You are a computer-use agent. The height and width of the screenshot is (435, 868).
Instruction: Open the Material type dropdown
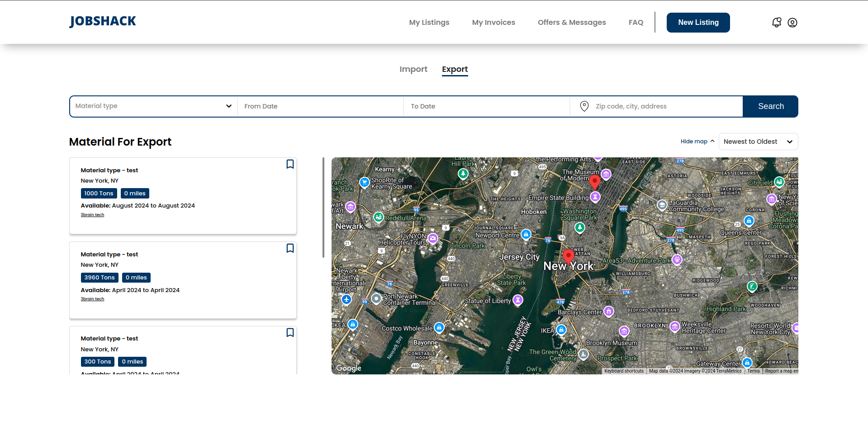[x=153, y=106]
